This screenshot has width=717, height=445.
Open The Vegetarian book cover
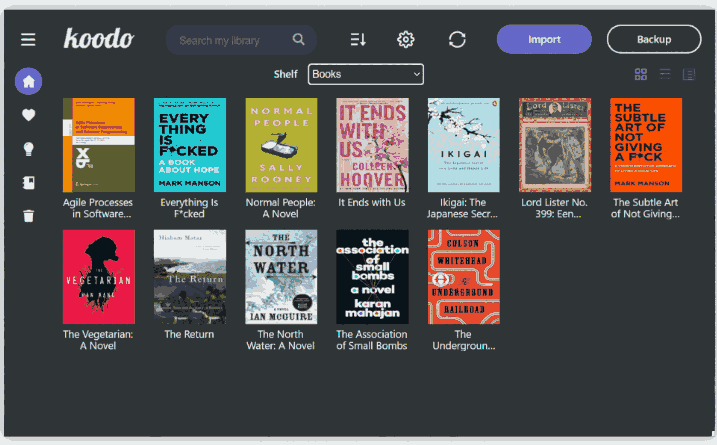pyautogui.click(x=99, y=277)
